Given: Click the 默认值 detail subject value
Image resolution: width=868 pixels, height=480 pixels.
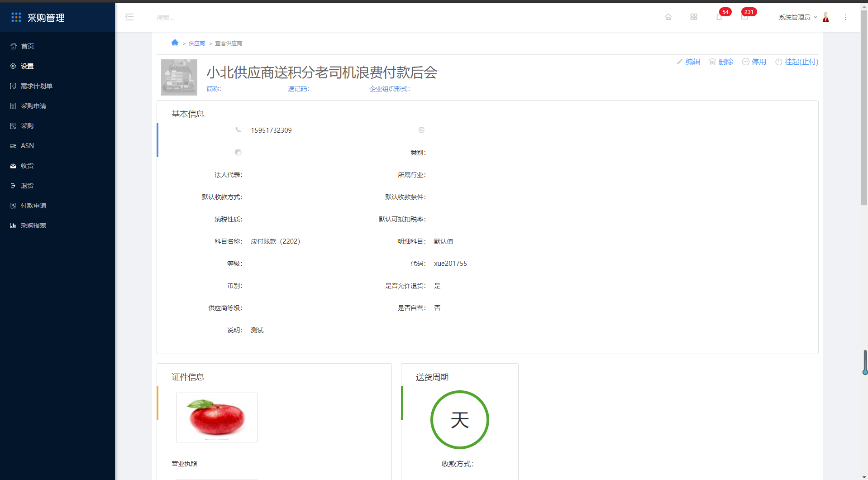Looking at the screenshot, I should 444,241.
